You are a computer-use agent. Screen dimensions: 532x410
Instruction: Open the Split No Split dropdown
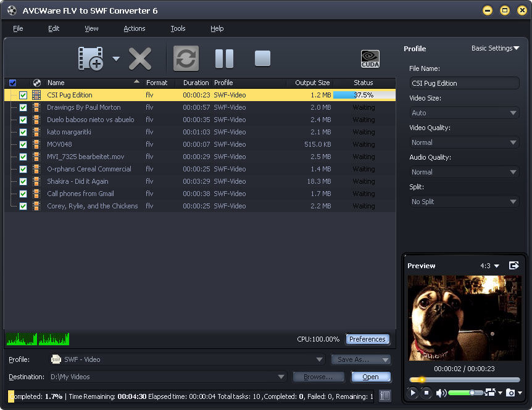464,202
